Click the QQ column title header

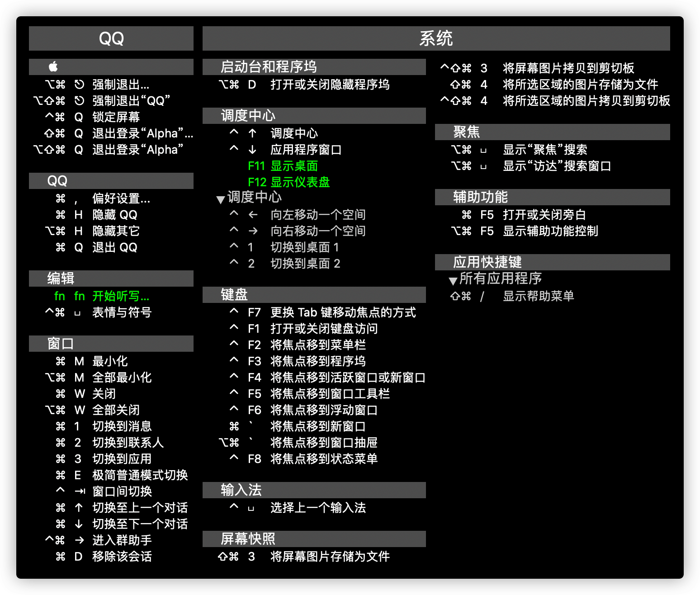click(111, 38)
